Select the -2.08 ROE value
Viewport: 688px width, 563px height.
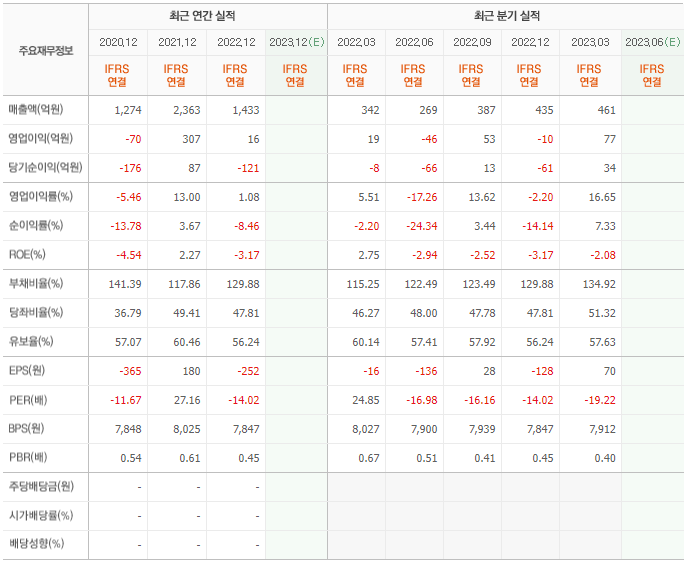(x=603, y=255)
